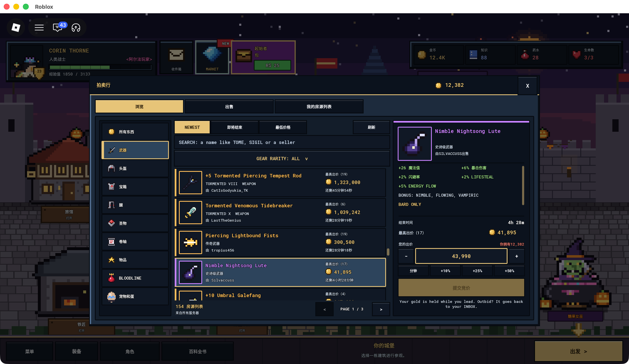
Task: Set bid to minimum 分钟
Action: pyautogui.click(x=413, y=271)
